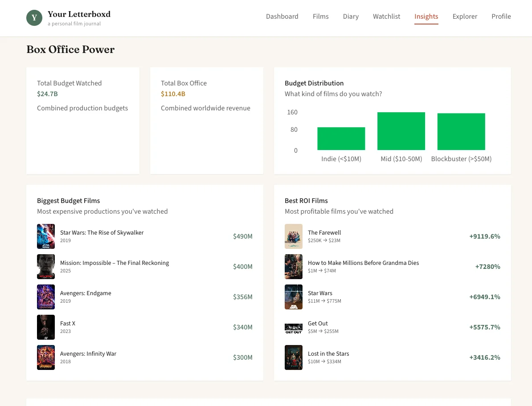The width and height of the screenshot is (532, 406).
Task: Open the Diary section
Action: [351, 16]
